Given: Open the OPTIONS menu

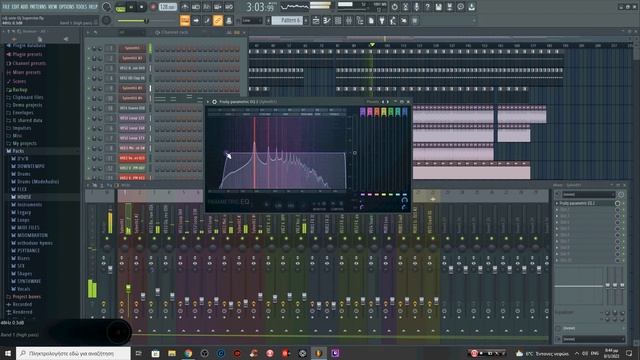Looking at the screenshot, I should coord(67,7).
